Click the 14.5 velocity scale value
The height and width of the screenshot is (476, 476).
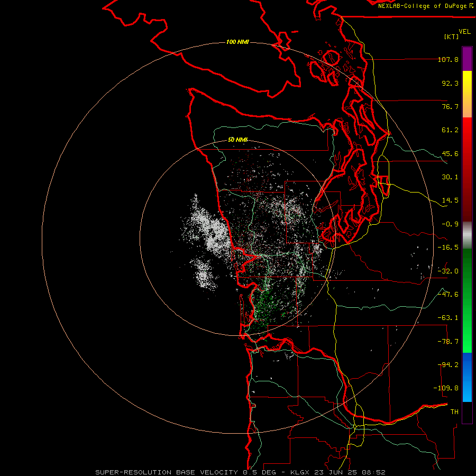click(x=450, y=200)
